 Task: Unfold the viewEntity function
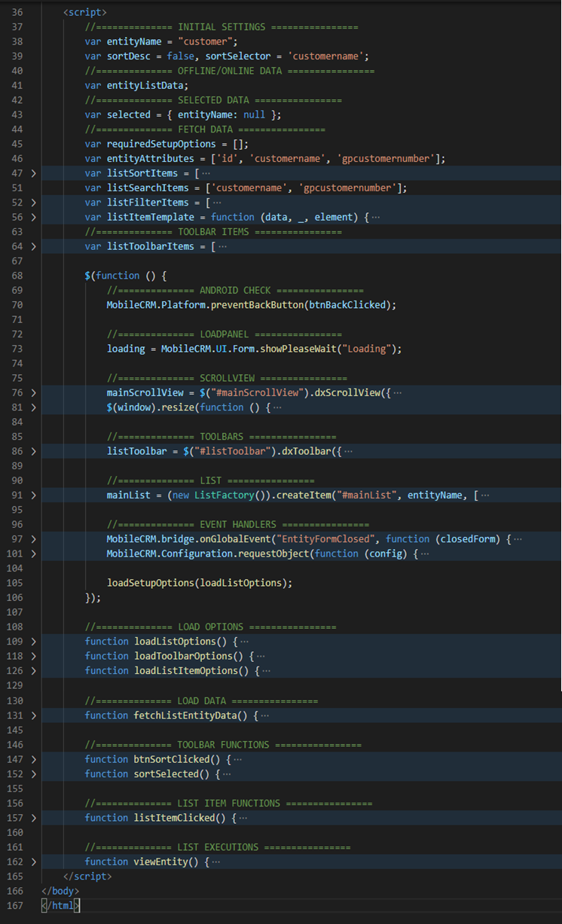click(33, 861)
